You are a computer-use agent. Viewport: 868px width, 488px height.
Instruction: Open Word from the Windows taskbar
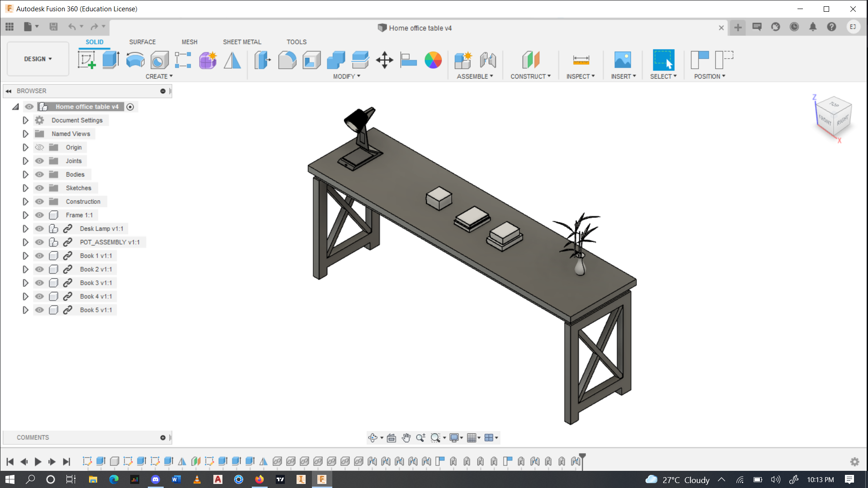pos(176,479)
